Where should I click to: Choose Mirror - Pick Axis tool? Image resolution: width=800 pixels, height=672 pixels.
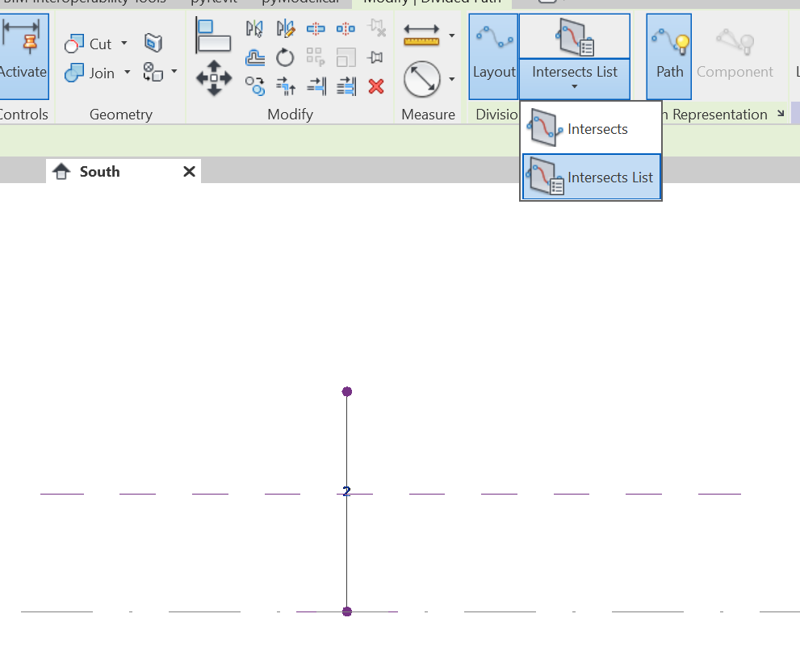pos(254,28)
